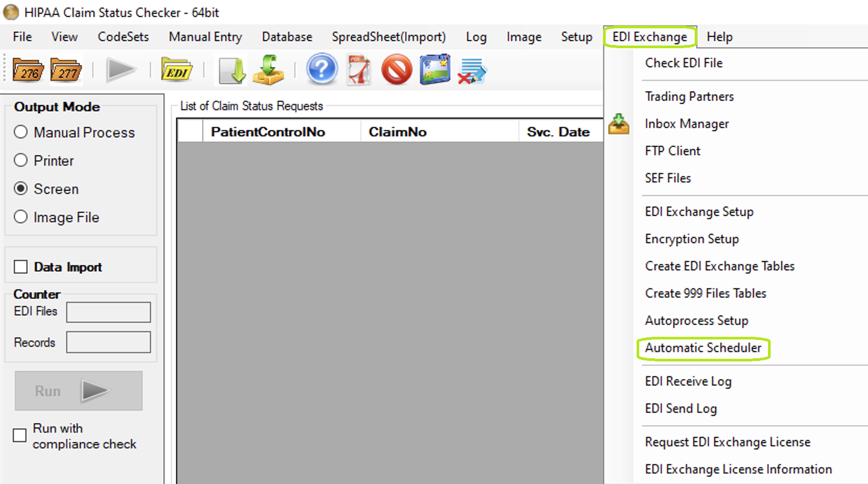Open the Help menu
The width and height of the screenshot is (868, 484).
coord(720,37)
